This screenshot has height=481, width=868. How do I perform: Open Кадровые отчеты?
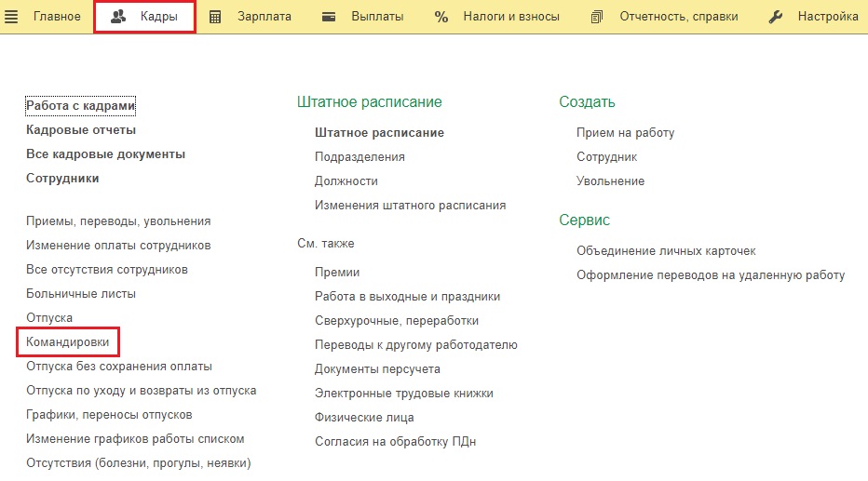81,130
